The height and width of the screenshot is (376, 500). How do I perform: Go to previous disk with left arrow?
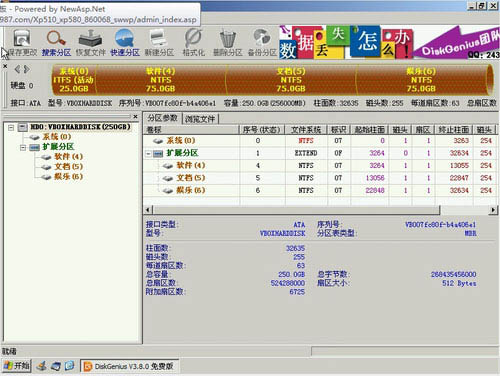pos(17,69)
